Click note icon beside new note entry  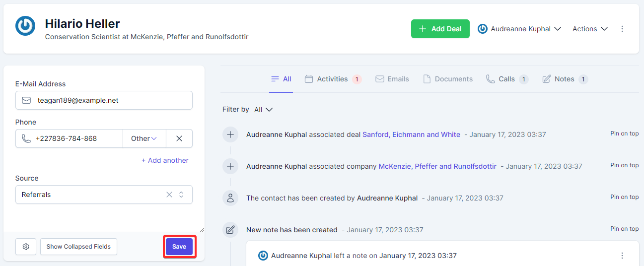[230, 230]
